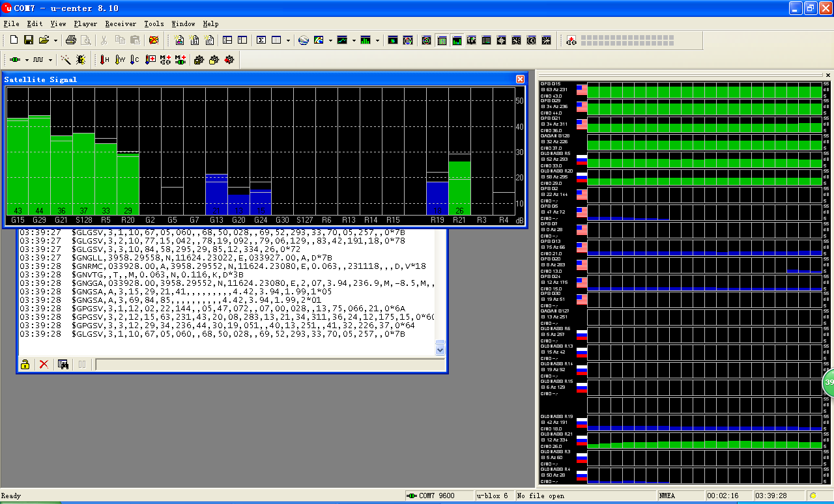Open the Table view icon
This screenshot has height=504, width=834.
coord(276,40)
